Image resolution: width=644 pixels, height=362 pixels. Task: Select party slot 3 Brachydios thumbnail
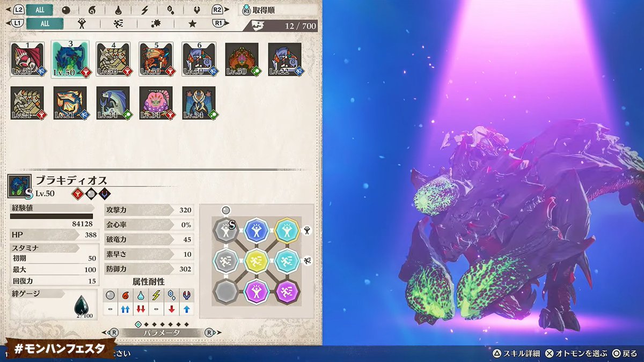point(70,60)
